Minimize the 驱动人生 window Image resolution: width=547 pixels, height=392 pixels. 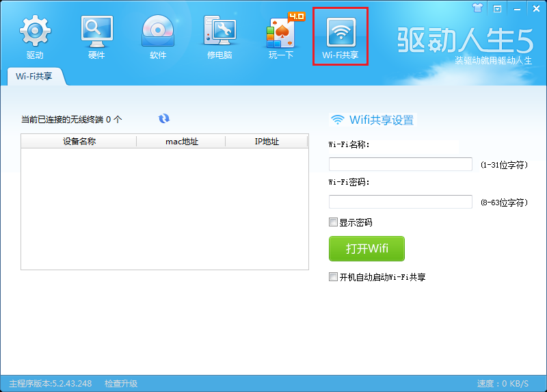[517, 9]
